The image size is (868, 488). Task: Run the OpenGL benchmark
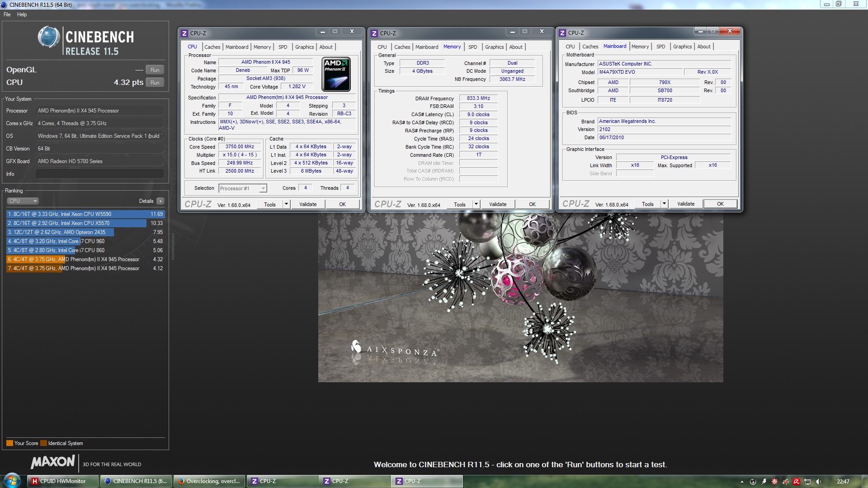155,70
